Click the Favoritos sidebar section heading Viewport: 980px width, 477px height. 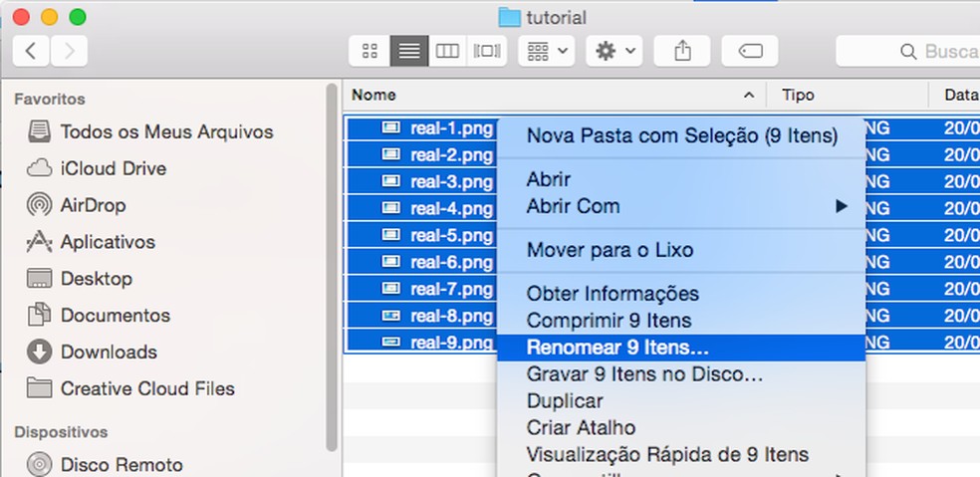(50, 100)
